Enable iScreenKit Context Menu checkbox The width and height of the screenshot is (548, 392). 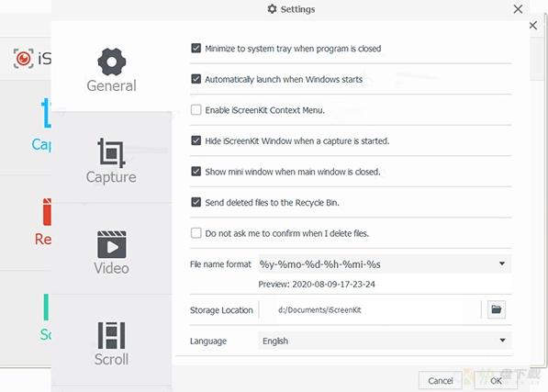tap(196, 109)
